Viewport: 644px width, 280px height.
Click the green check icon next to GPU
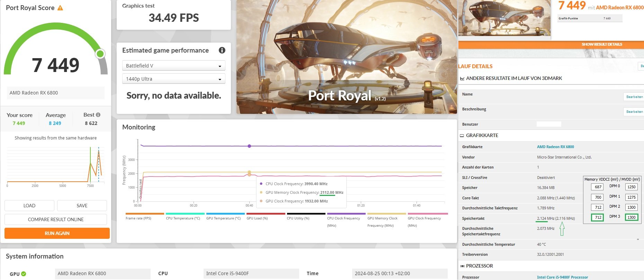click(x=24, y=274)
